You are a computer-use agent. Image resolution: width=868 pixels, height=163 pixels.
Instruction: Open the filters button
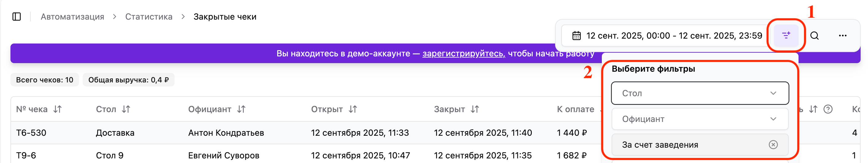point(786,35)
